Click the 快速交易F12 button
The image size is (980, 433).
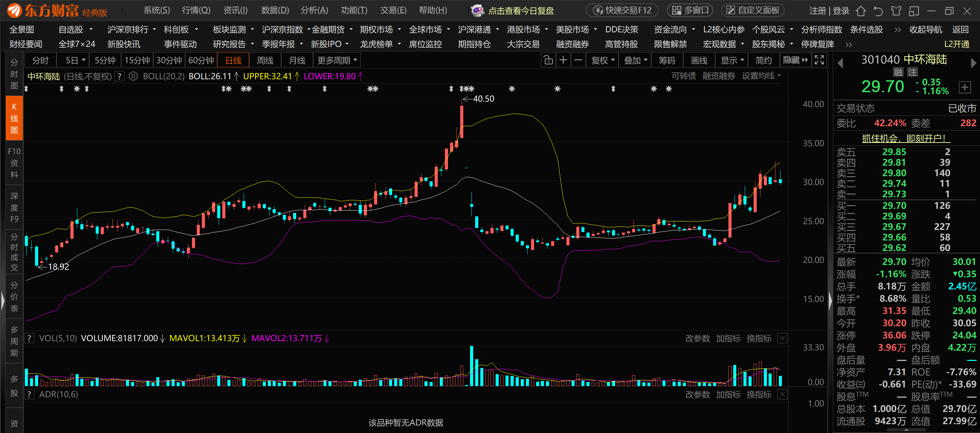622,10
